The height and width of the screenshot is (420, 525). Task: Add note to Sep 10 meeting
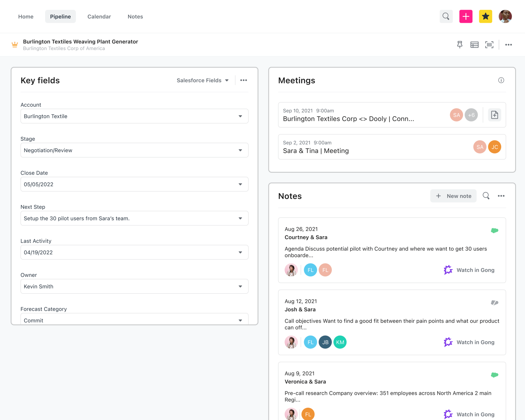point(495,115)
